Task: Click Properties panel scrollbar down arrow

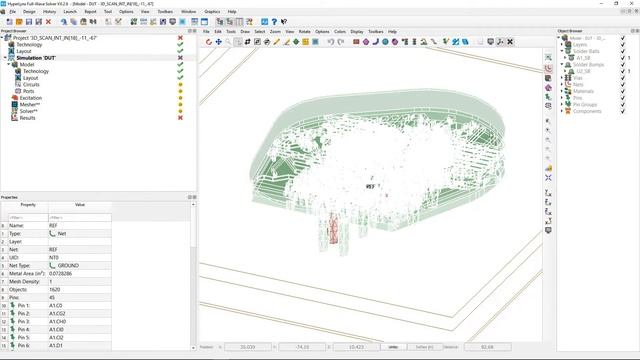Action: tap(193, 348)
